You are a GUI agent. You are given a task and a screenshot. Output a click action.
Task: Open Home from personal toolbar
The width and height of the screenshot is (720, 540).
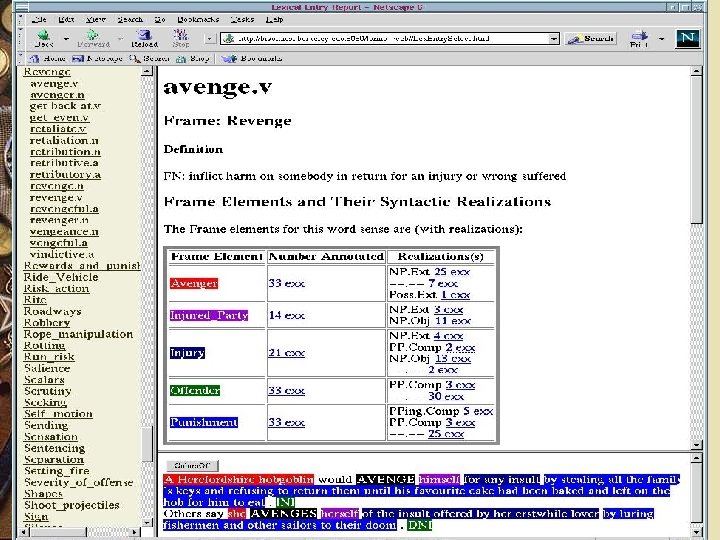click(x=48, y=58)
